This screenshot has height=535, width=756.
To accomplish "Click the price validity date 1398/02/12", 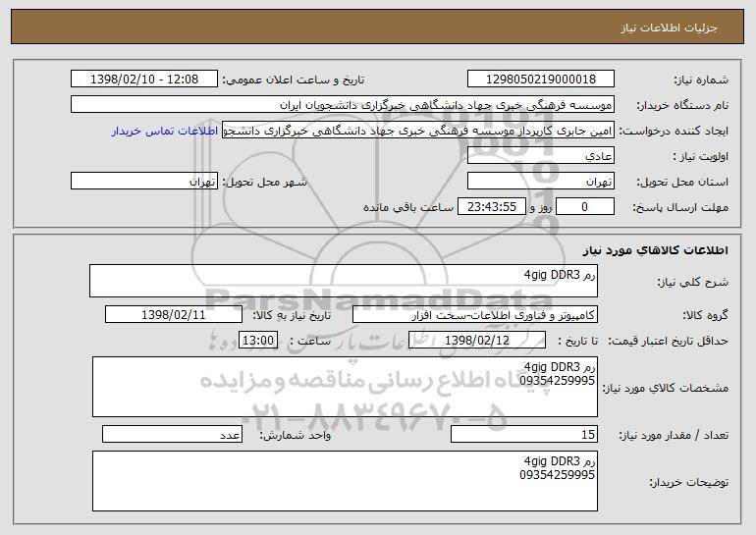I will coord(477,341).
